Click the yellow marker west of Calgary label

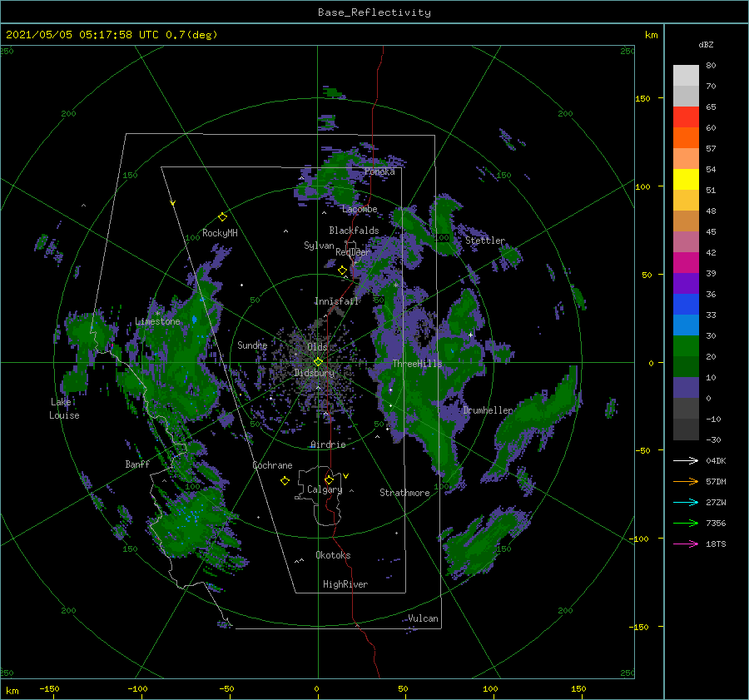(x=285, y=481)
